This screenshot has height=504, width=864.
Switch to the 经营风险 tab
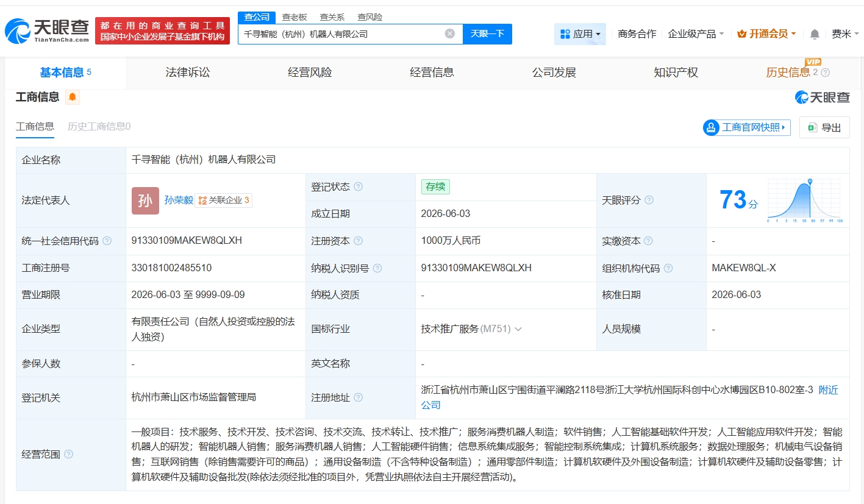(x=310, y=73)
